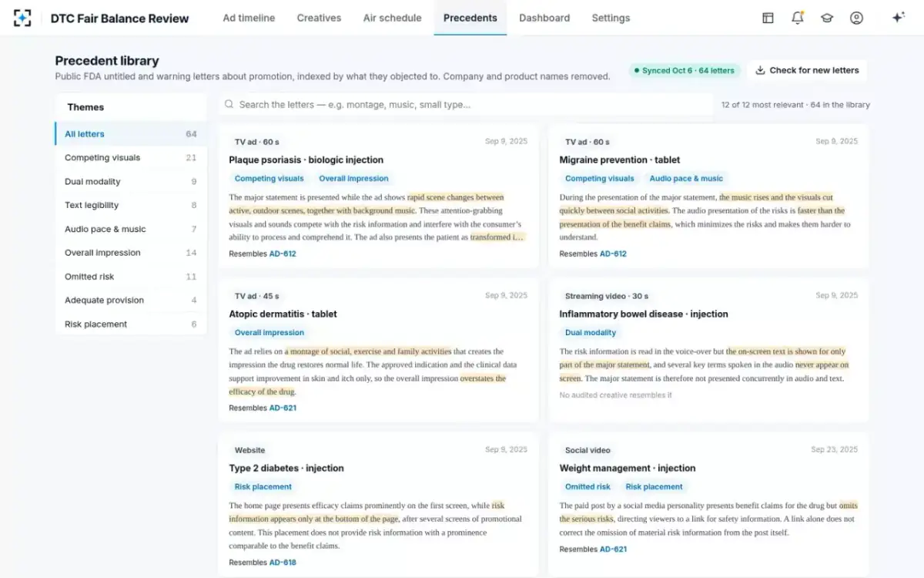Click Competing visuals tag on Migraine prevention card
Screen dimensions: 924x578
tap(600, 178)
